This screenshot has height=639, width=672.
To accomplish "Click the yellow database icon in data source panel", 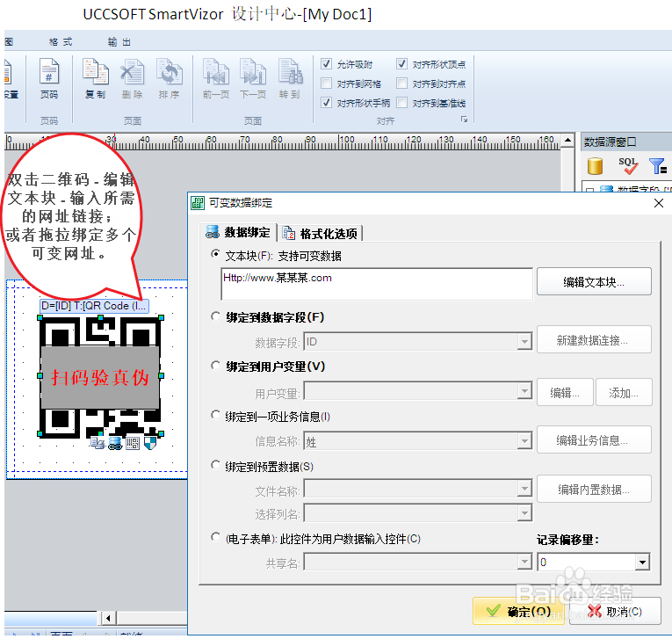I will click(595, 166).
